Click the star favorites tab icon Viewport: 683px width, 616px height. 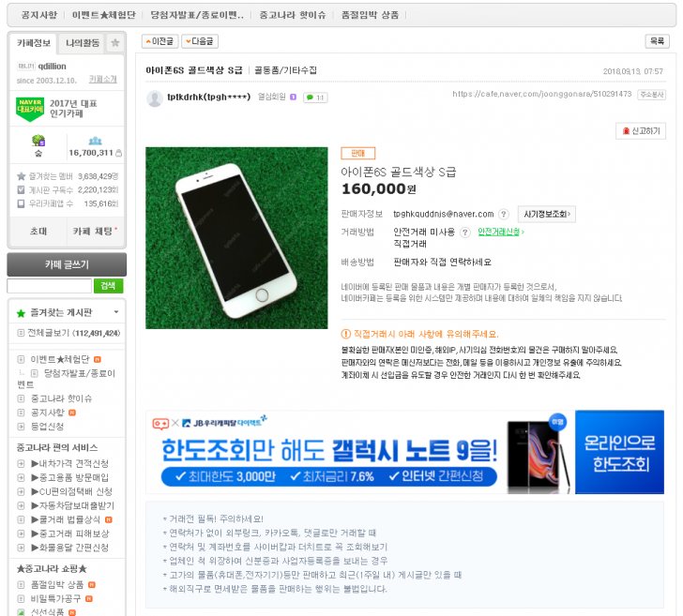pos(114,43)
